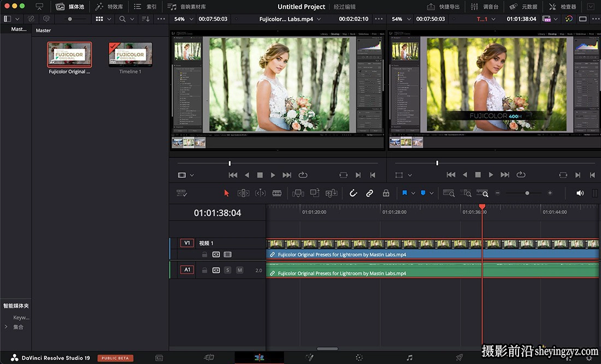
Task: Open the 调音台 mixer panel
Action: (485, 7)
